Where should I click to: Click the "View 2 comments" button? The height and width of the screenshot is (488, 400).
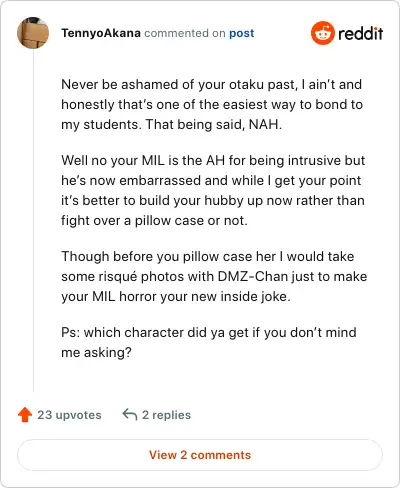tap(200, 455)
